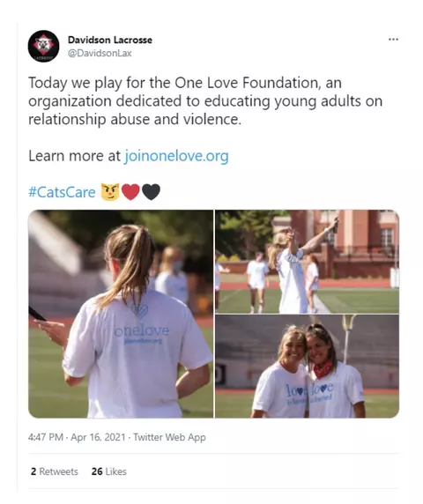Screen dimensions: 423x504
Task: Open the photo of player raising arm
Action: pos(307,262)
